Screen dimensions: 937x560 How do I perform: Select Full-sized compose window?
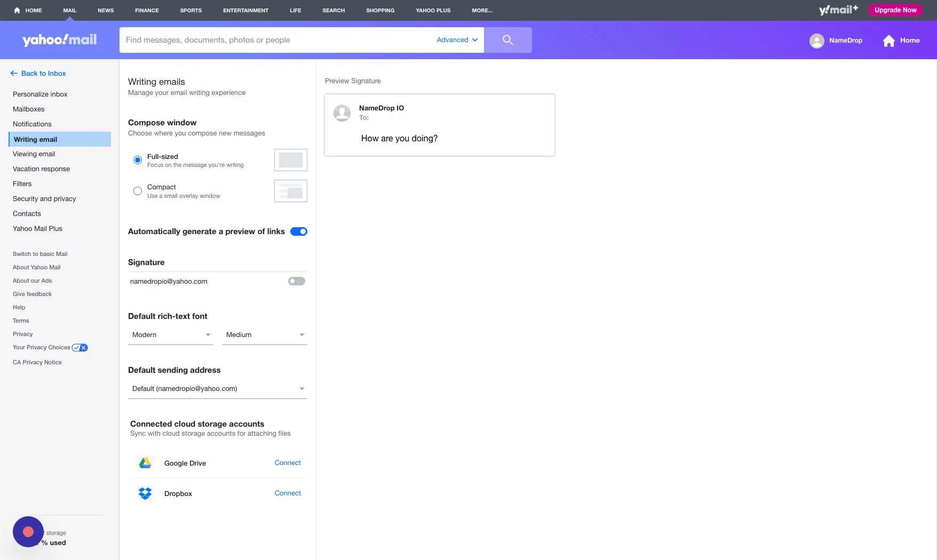pyautogui.click(x=138, y=160)
